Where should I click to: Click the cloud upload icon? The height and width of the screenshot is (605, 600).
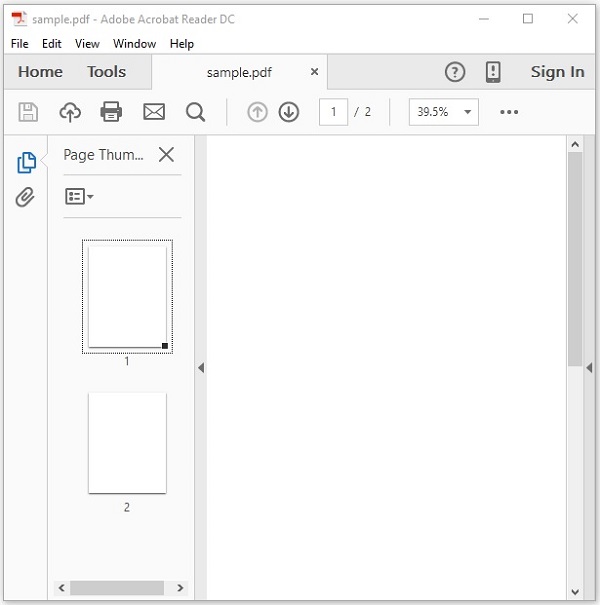coord(70,112)
